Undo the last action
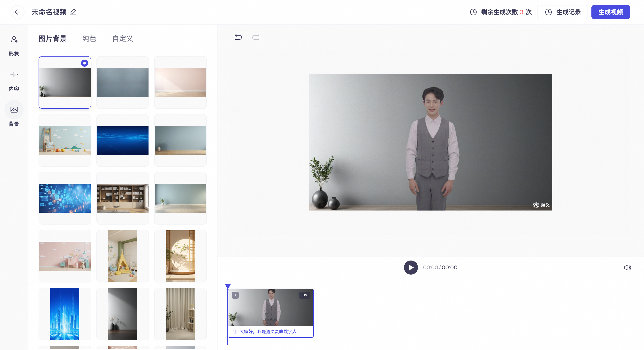The image size is (644, 350). (x=238, y=37)
